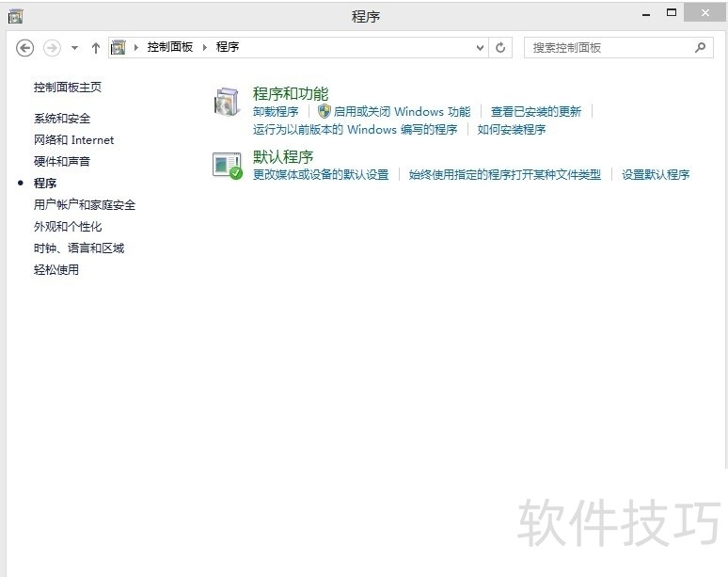The width and height of the screenshot is (728, 577).
Task: Go to 外观和个性化 category
Action: (x=68, y=226)
